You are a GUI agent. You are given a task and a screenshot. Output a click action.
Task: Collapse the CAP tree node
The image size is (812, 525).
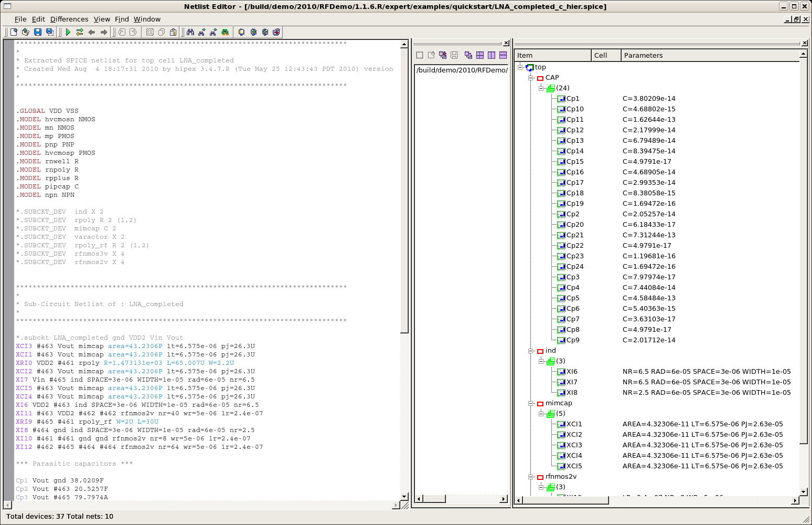click(531, 78)
